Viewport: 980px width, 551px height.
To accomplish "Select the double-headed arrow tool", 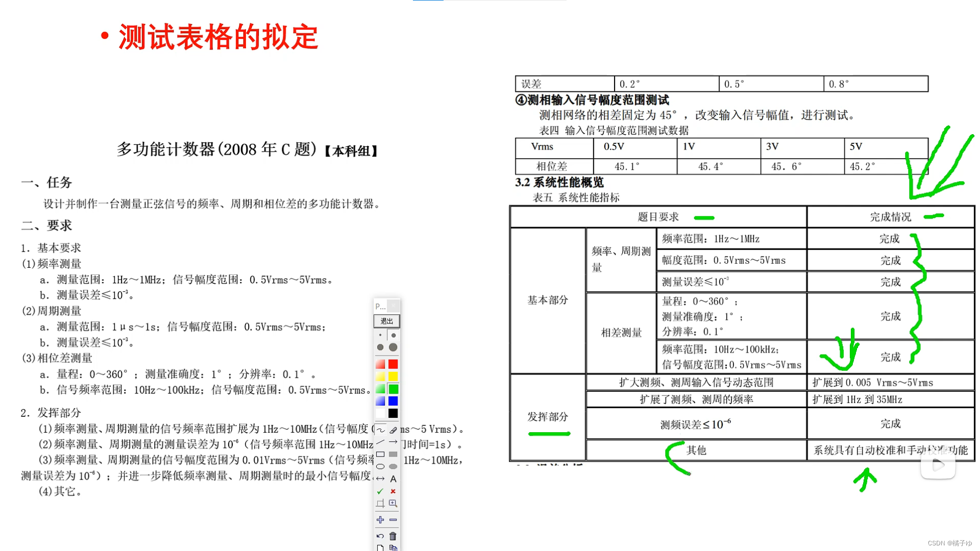I will point(380,479).
